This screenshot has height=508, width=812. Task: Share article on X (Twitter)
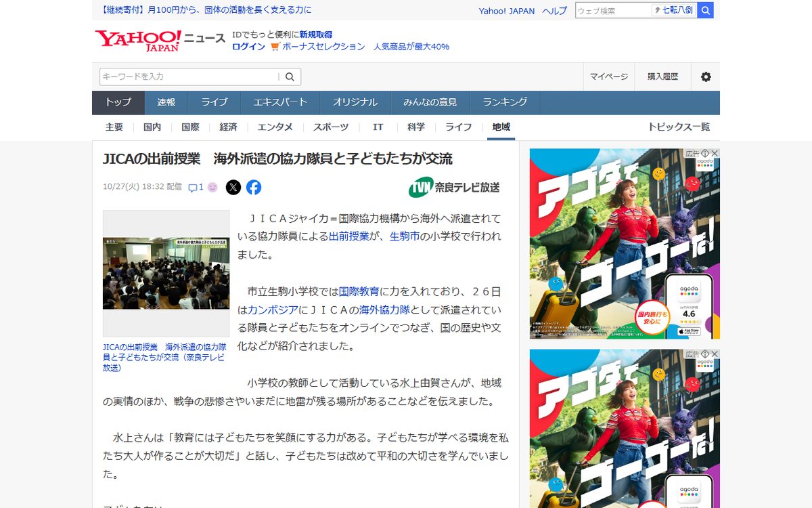tap(233, 188)
